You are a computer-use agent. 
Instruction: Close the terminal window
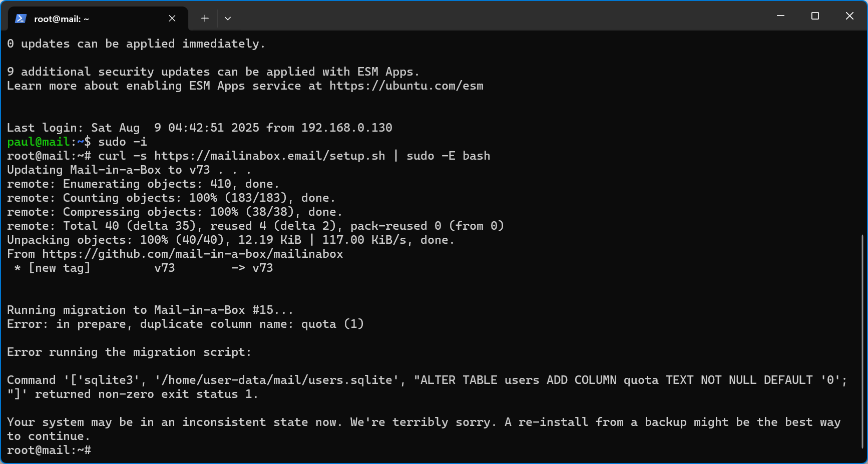849,16
